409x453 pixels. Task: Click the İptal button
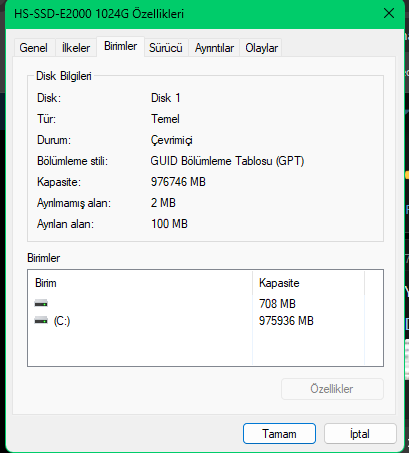point(360,434)
